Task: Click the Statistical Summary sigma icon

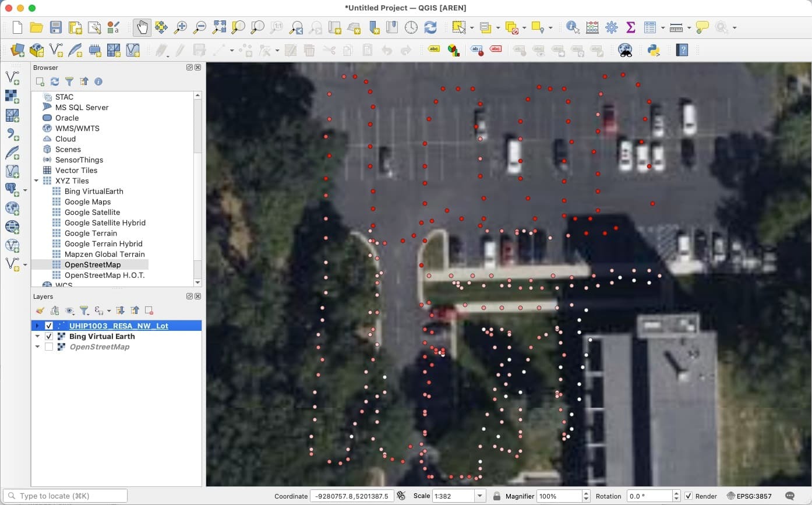Action: [x=630, y=27]
